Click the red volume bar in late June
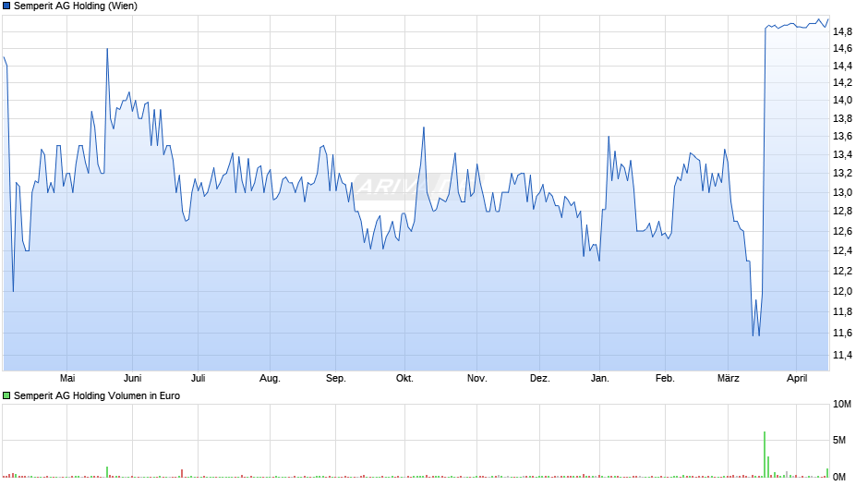Image resolution: width=868 pixels, height=486 pixels. 182,473
